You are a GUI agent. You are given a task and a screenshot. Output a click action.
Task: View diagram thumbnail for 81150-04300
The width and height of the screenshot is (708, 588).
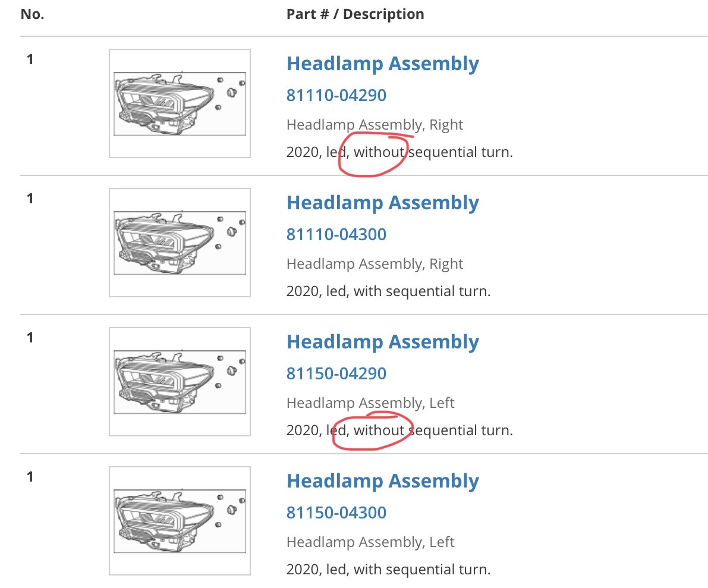pyautogui.click(x=180, y=521)
